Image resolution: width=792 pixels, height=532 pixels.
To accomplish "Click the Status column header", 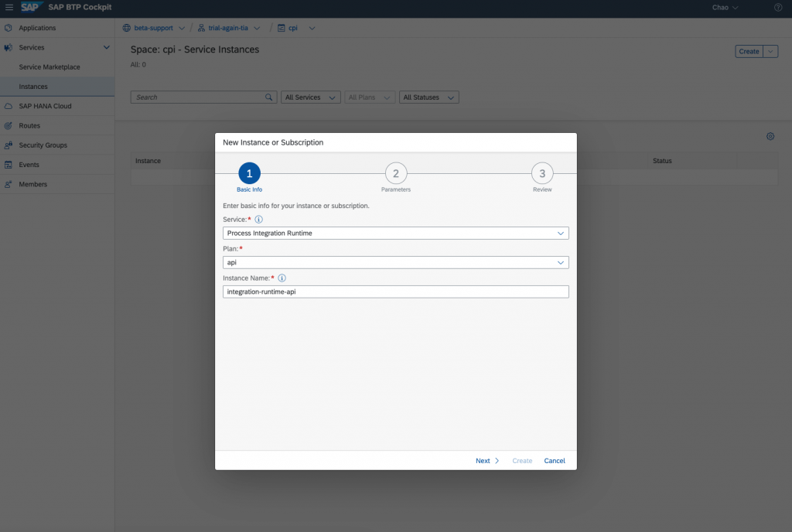I will coord(662,161).
